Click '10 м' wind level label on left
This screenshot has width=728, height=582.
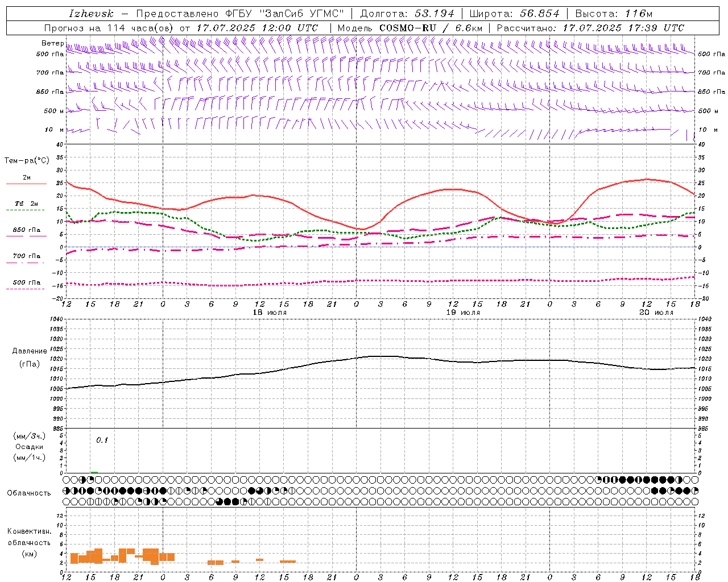point(54,130)
